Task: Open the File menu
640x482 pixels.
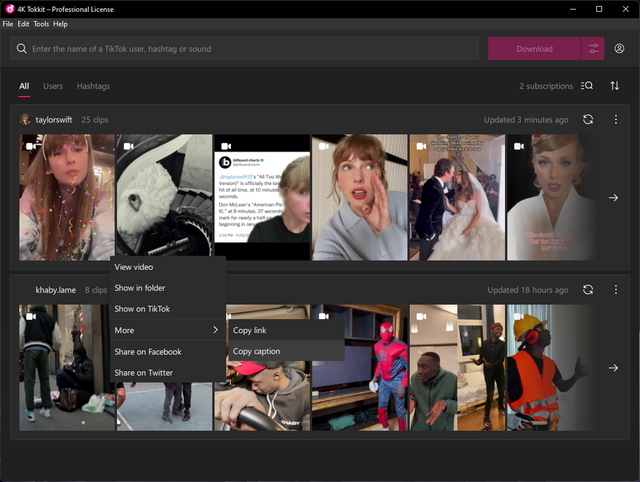Action: (8, 24)
